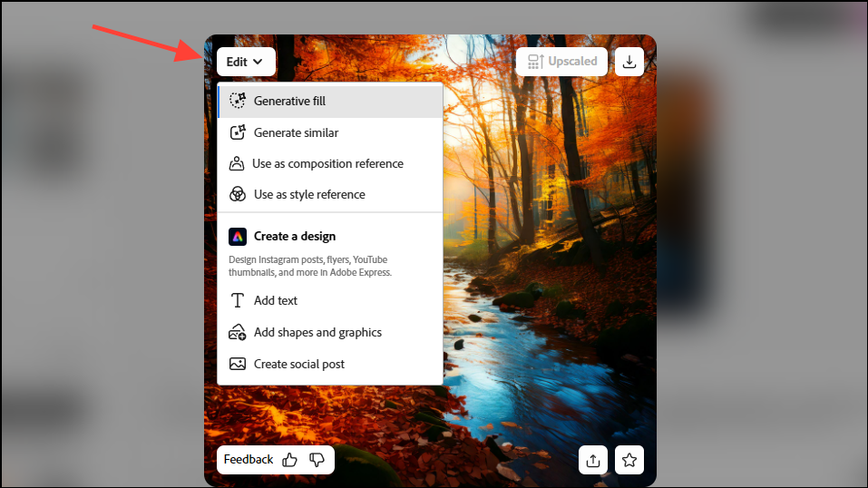Select Generative fill from the menu
The image size is (868, 488).
(330, 101)
